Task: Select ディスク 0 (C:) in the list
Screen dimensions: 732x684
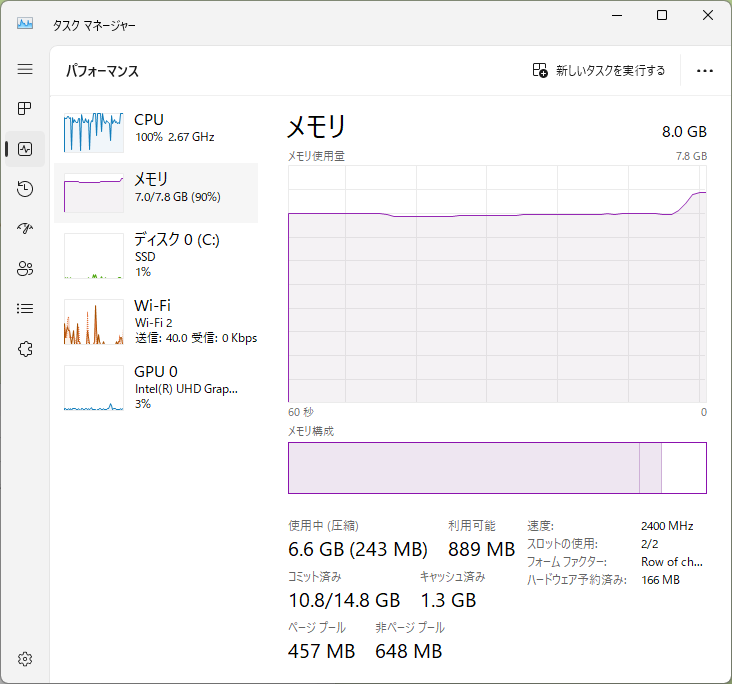Action: [x=156, y=255]
